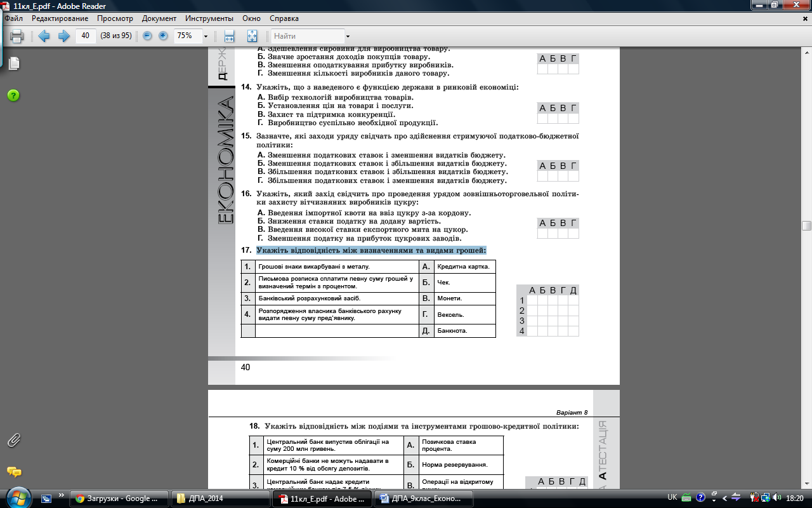812x508 pixels.
Task: Click 'Варіант 8' header text
Action: coord(572,412)
